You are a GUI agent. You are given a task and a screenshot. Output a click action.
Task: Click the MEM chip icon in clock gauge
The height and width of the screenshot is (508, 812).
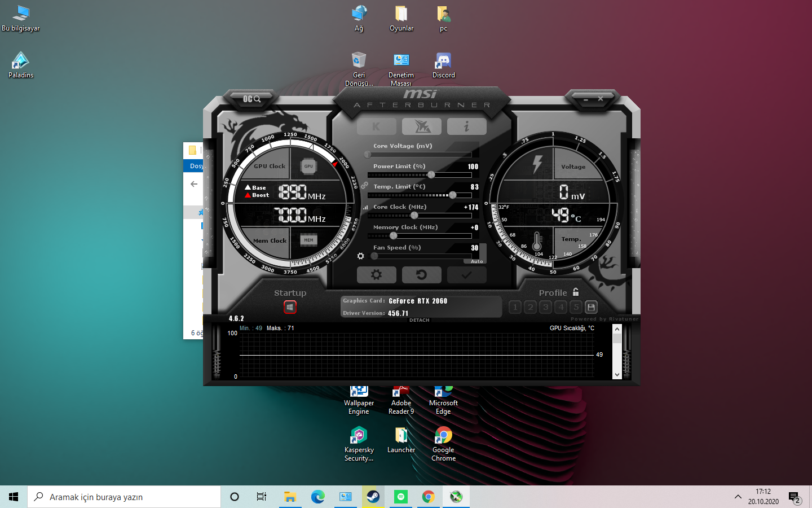pos(308,240)
